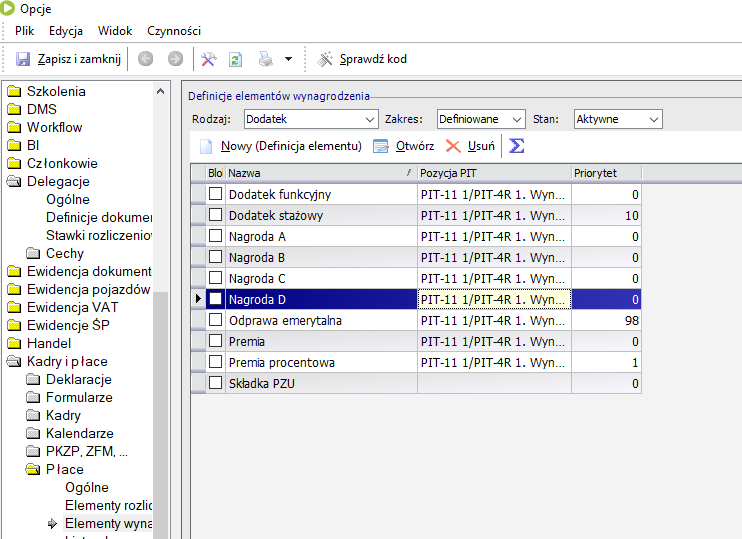
Task: Click Sprawdź kod toolbar button
Action: [x=362, y=59]
